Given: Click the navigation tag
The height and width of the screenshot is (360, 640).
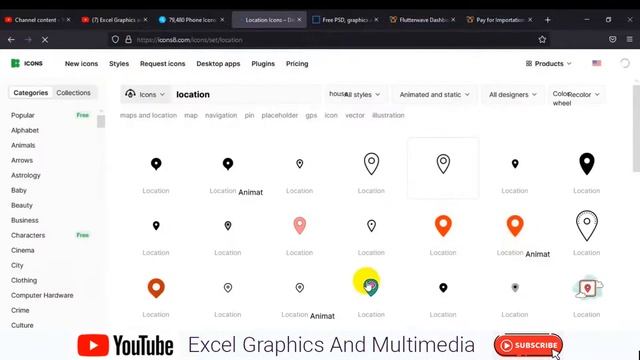Looking at the screenshot, I should click(x=221, y=116).
